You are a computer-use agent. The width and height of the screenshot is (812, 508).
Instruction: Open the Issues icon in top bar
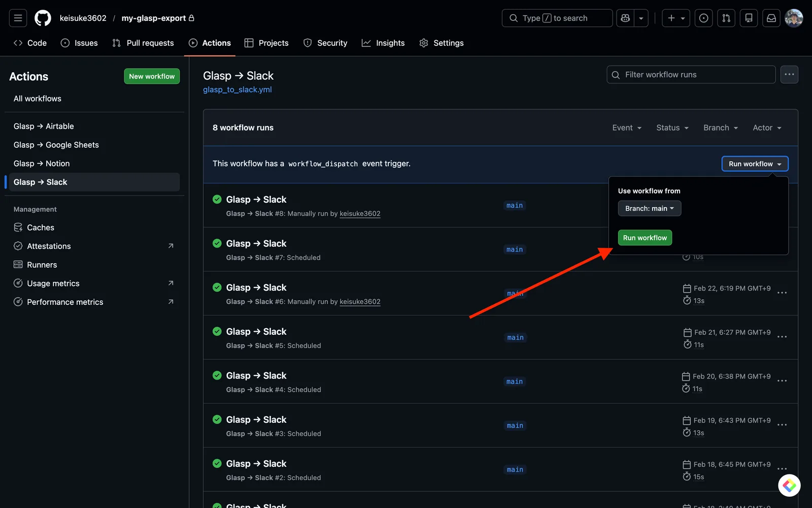(703, 18)
